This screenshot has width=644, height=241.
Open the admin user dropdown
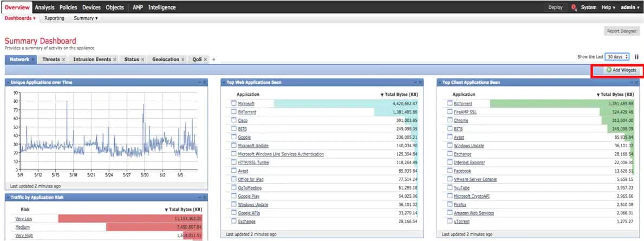tap(630, 8)
